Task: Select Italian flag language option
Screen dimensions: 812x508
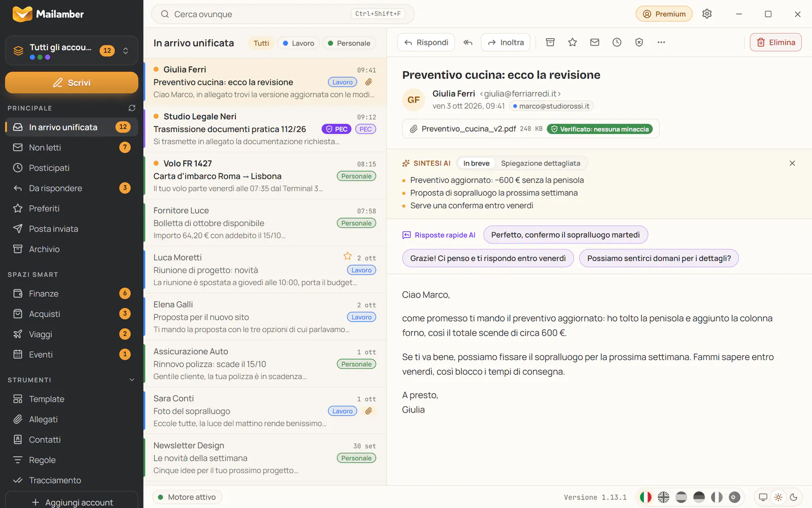Action: click(646, 497)
